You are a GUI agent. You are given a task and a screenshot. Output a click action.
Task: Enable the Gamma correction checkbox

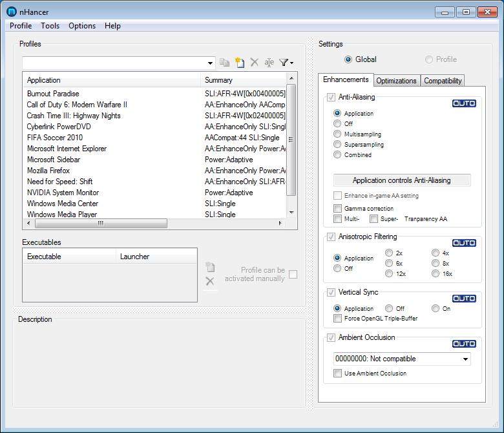(x=337, y=209)
